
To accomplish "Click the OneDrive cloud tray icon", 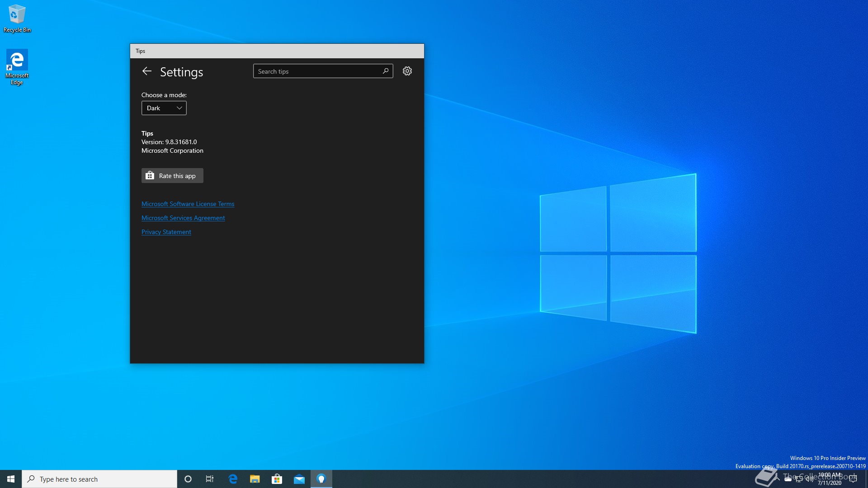I will [x=788, y=479].
